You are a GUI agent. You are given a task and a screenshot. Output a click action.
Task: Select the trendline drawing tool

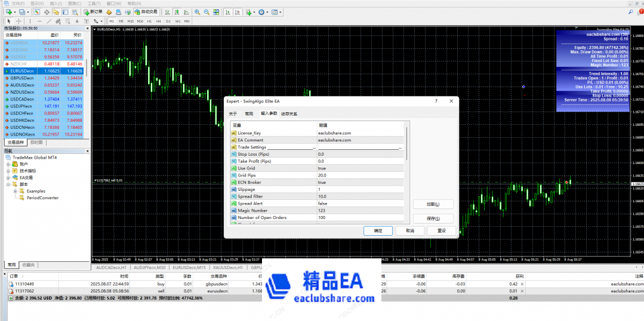(x=49, y=21)
